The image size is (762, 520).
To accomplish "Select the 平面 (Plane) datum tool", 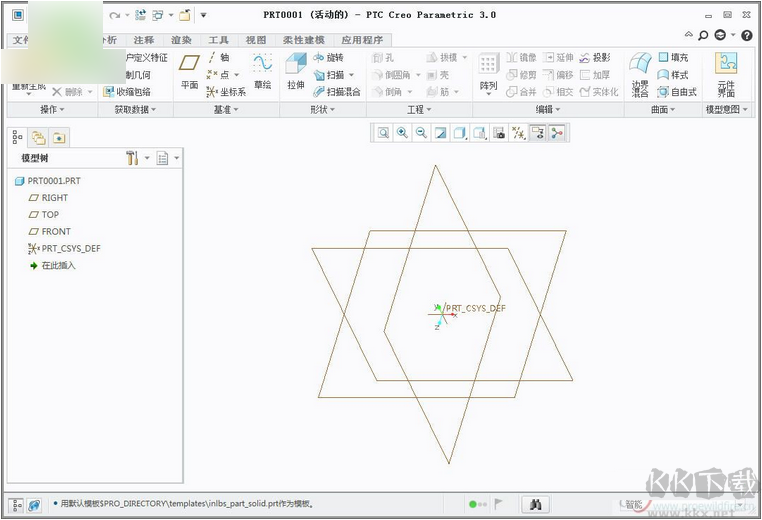I will coord(189,71).
